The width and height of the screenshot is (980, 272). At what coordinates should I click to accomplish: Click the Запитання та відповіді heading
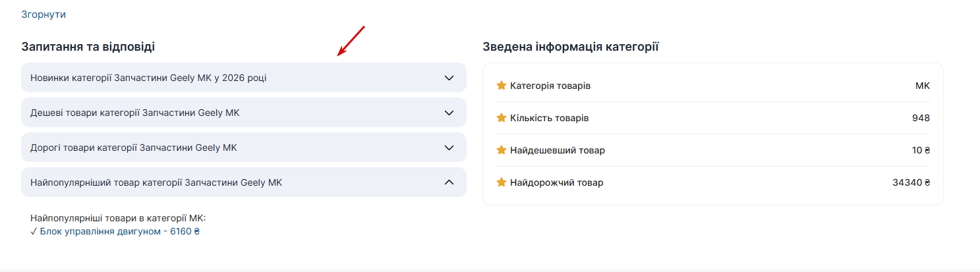pyautogui.click(x=88, y=47)
